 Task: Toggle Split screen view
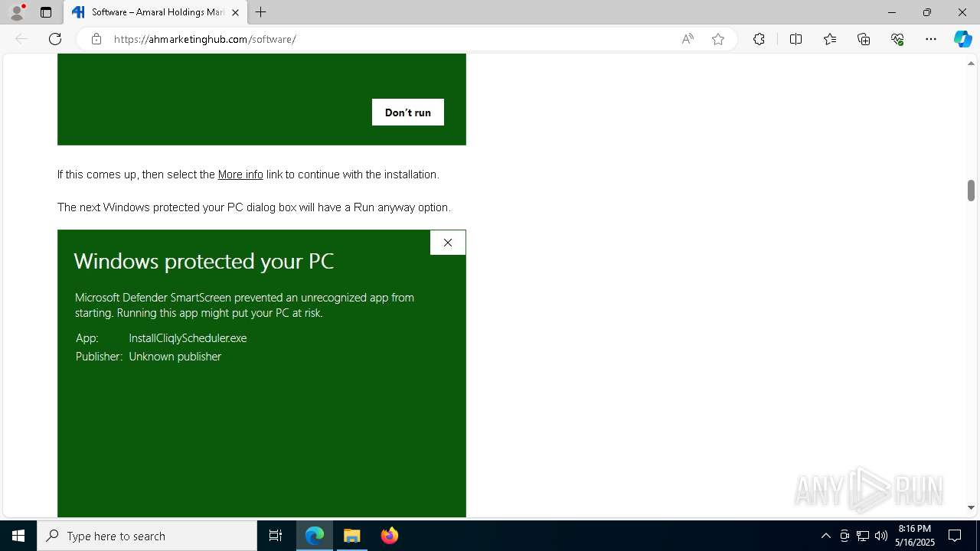point(795,39)
